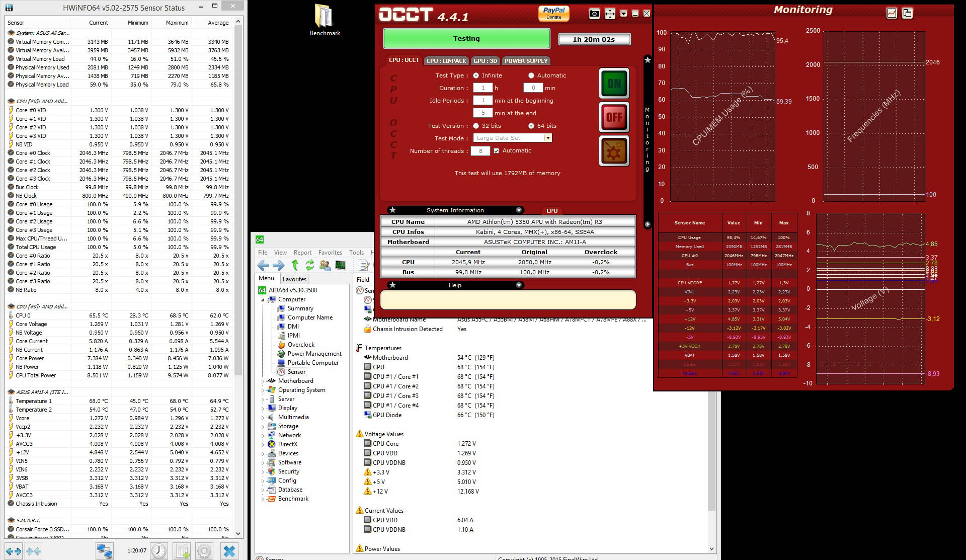Select 32 bits test version
Image resolution: width=966 pixels, height=560 pixels.
click(x=475, y=126)
